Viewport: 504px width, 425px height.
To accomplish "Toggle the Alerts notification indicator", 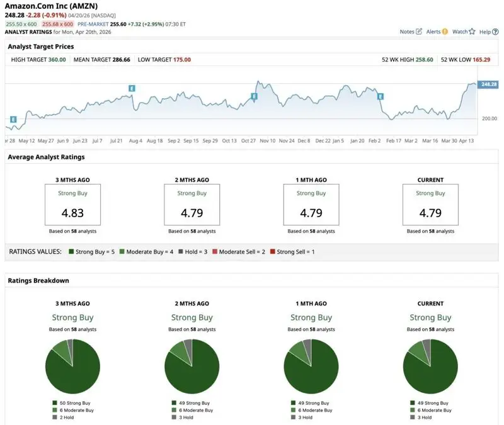I will click(445, 31).
